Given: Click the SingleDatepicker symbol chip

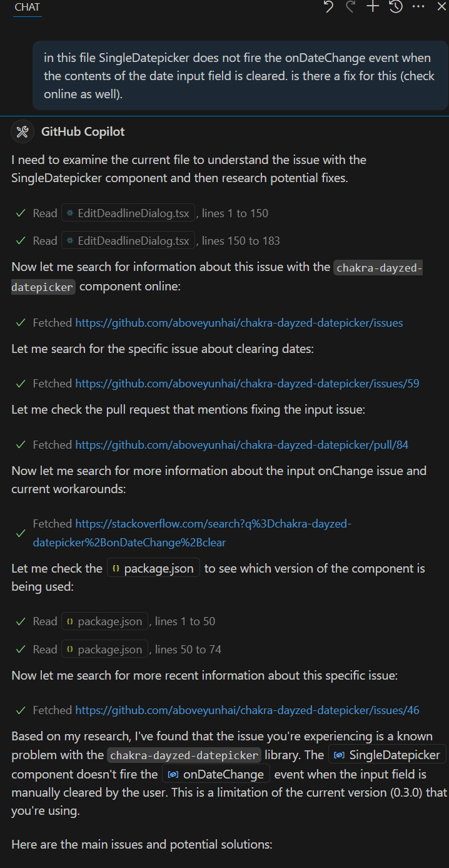Looking at the screenshot, I should [388, 755].
